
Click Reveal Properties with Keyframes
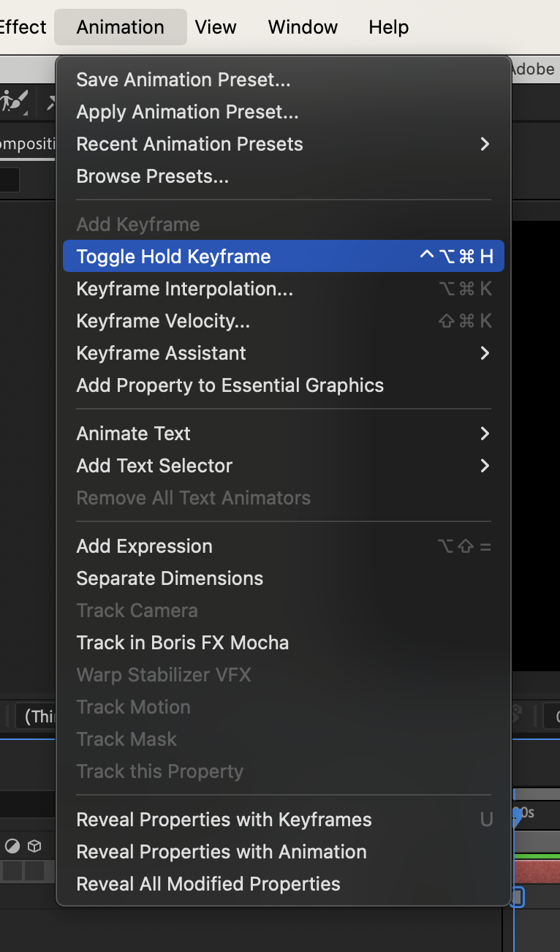[x=224, y=820]
